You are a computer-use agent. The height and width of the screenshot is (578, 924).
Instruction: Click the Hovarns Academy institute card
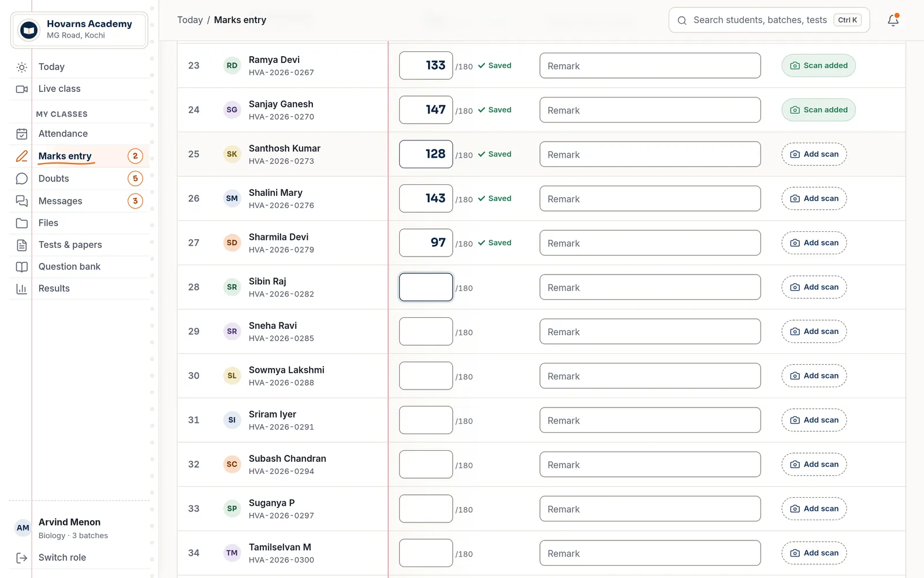click(79, 29)
